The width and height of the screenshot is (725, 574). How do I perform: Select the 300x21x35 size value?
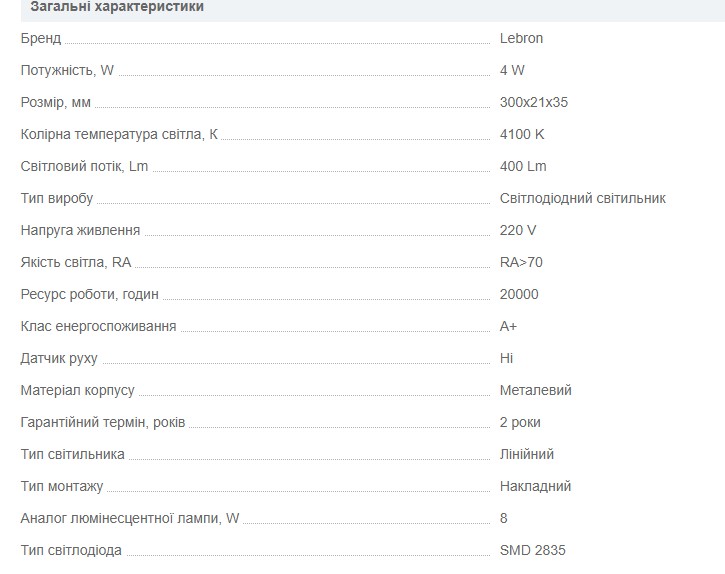point(534,102)
